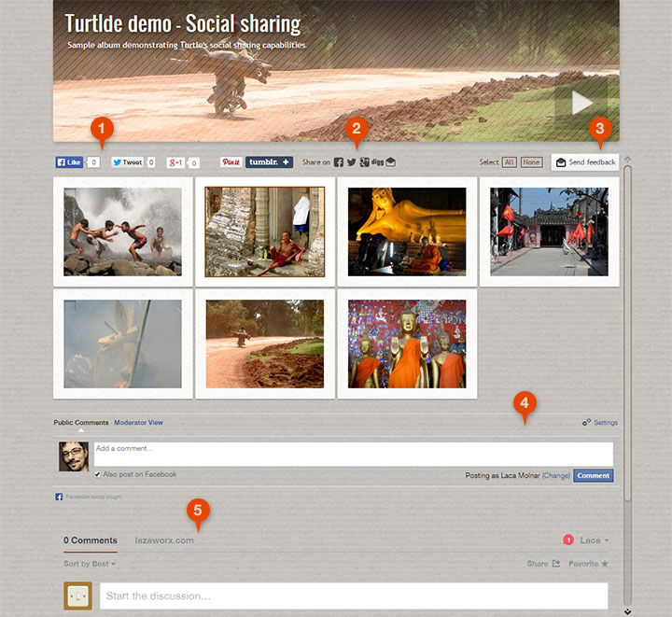This screenshot has width=672, height=617.
Task: Pin the album with Pinterest button
Action: (x=231, y=162)
